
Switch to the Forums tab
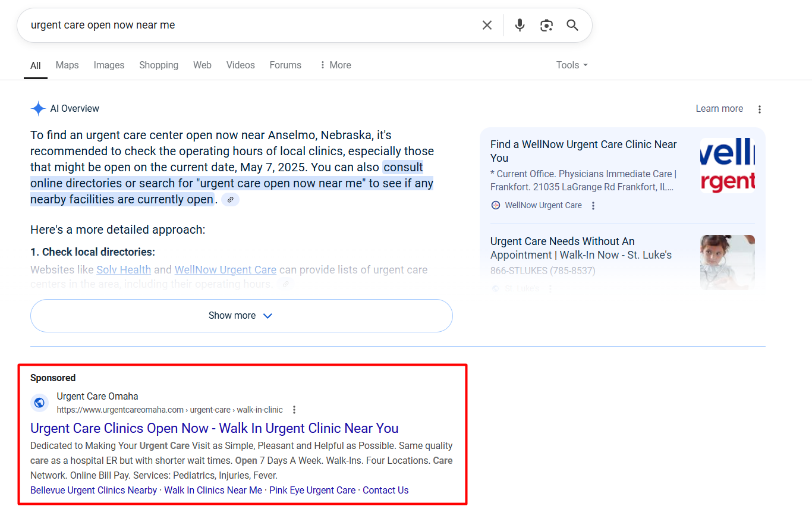click(x=285, y=65)
